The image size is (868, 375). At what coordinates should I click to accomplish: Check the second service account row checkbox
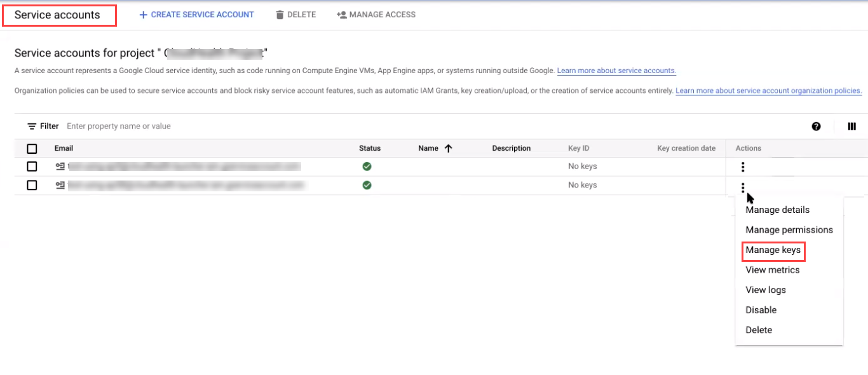(32, 186)
